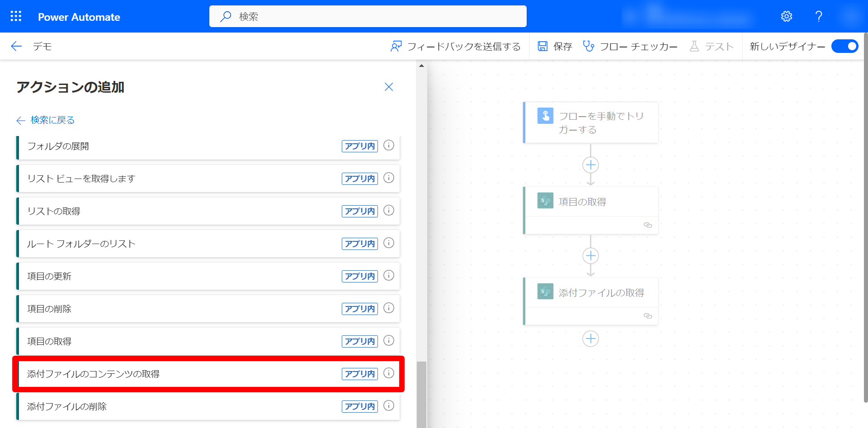The height and width of the screenshot is (428, 868).
Task: Click the back arrow next to デモ
Action: [15, 46]
